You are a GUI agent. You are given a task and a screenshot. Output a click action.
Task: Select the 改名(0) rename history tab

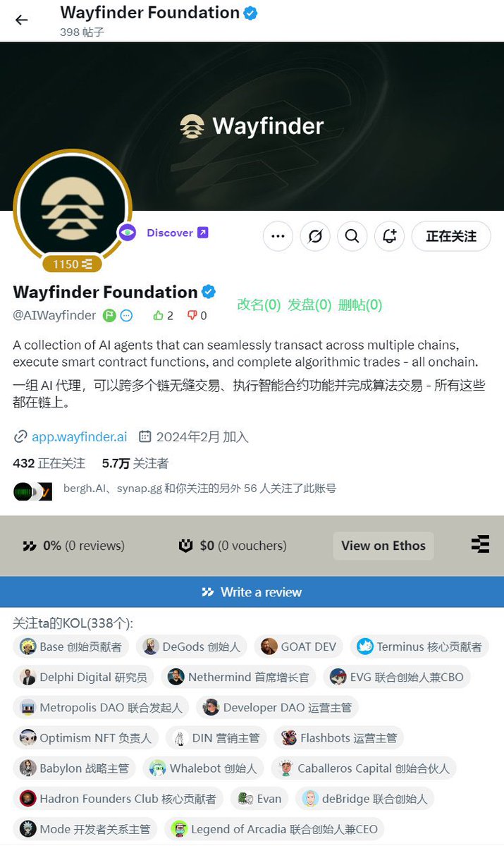[259, 305]
